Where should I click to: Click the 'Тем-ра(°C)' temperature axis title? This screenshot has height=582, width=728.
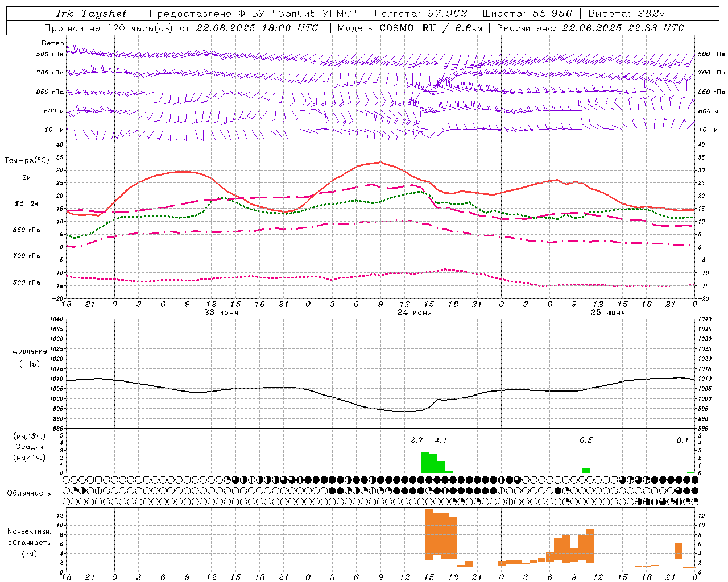(27, 161)
